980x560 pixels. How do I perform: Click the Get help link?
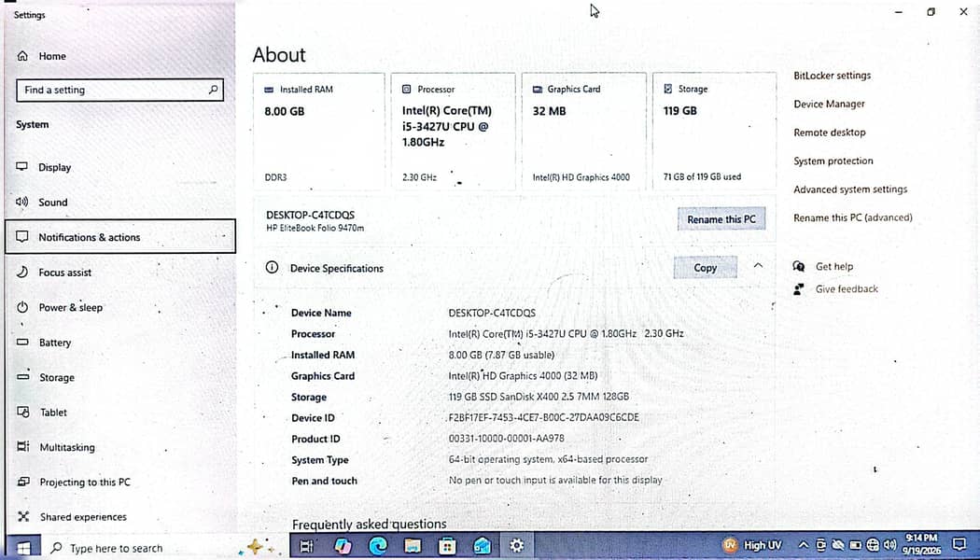(x=833, y=267)
